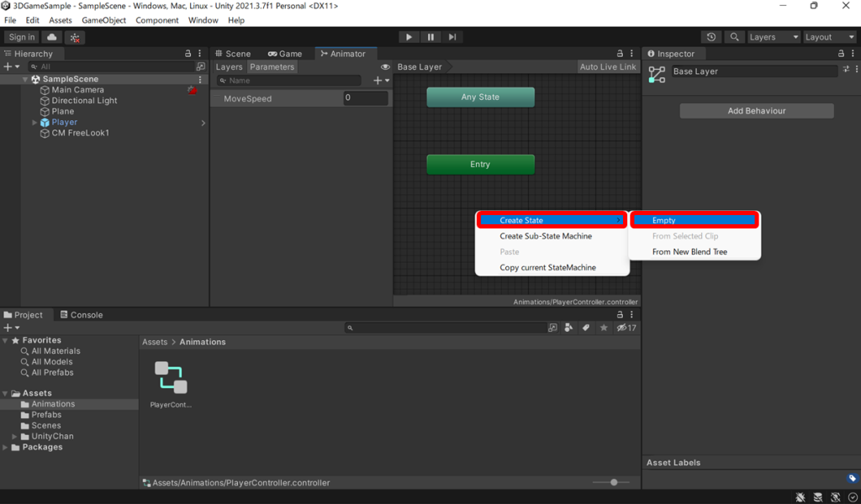This screenshot has height=504, width=861.
Task: Lock the Inspector panel
Action: coord(839,54)
